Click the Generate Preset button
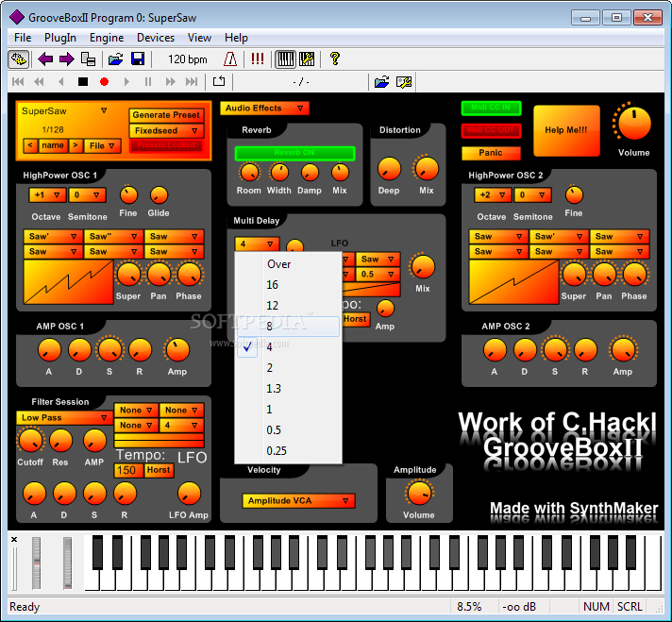The width and height of the screenshot is (672, 622). 166,115
